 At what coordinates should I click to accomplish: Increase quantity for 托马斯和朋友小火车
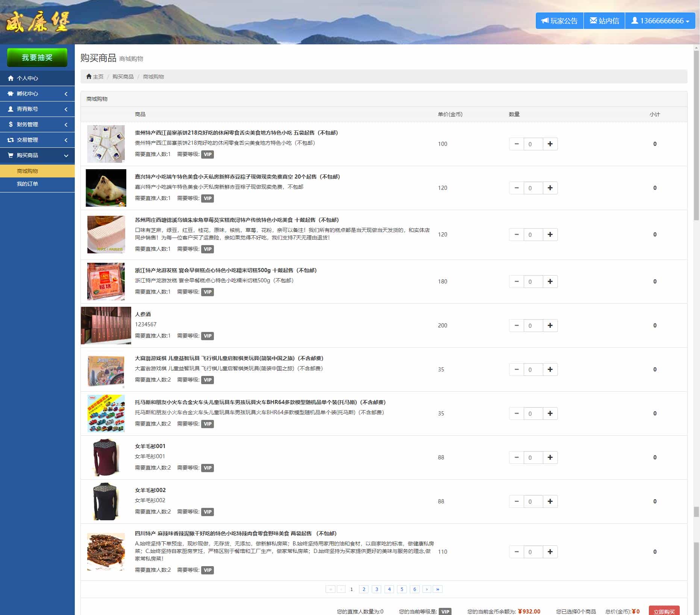(x=550, y=414)
